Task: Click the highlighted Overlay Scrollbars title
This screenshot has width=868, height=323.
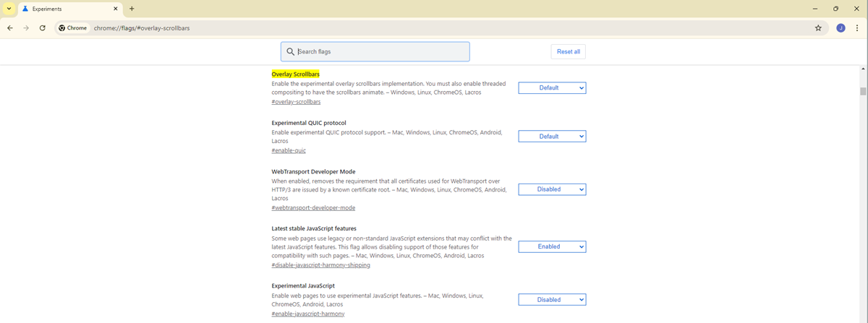Action: pyautogui.click(x=295, y=74)
